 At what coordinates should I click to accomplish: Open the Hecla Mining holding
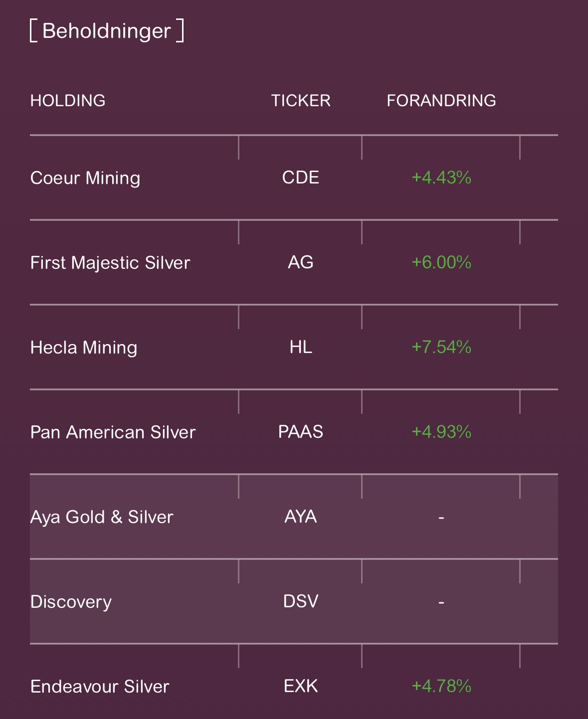click(x=84, y=348)
